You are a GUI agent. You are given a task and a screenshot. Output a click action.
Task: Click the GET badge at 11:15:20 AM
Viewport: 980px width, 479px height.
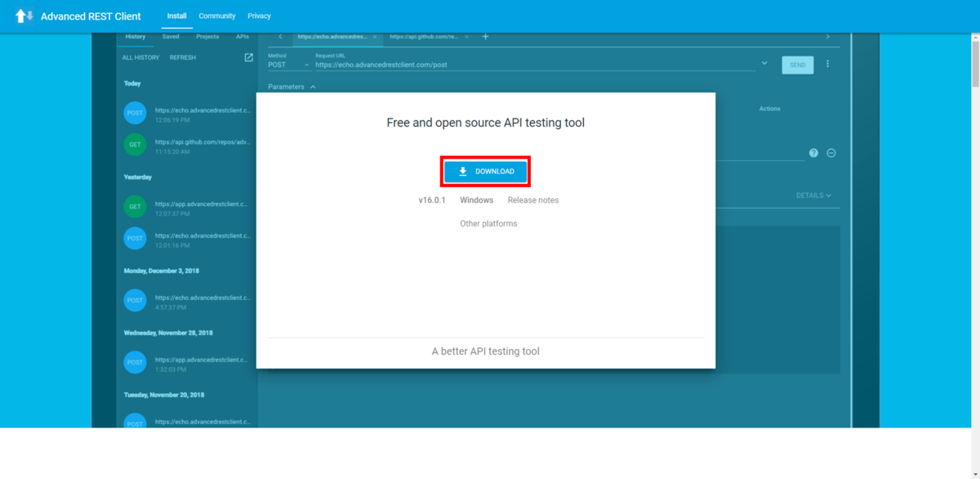pos(135,145)
